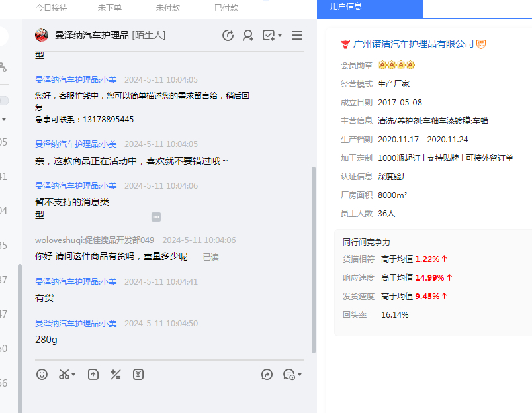This screenshot has width=532, height=413.
Task: Click the chat conversation vertical scrollbar
Action: click(x=314, y=258)
